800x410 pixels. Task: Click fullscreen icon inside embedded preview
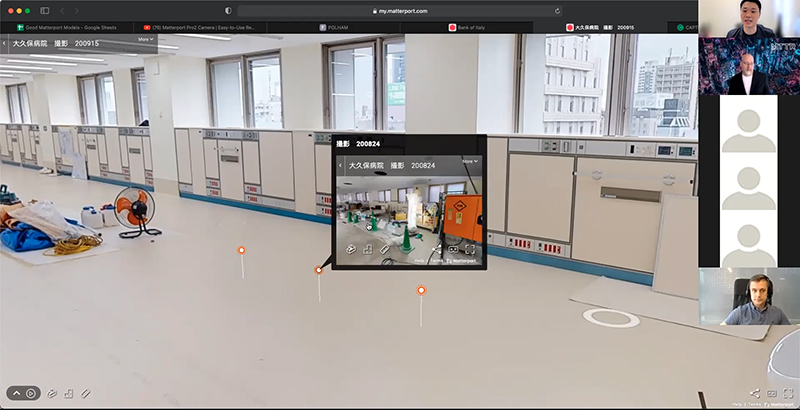click(470, 249)
